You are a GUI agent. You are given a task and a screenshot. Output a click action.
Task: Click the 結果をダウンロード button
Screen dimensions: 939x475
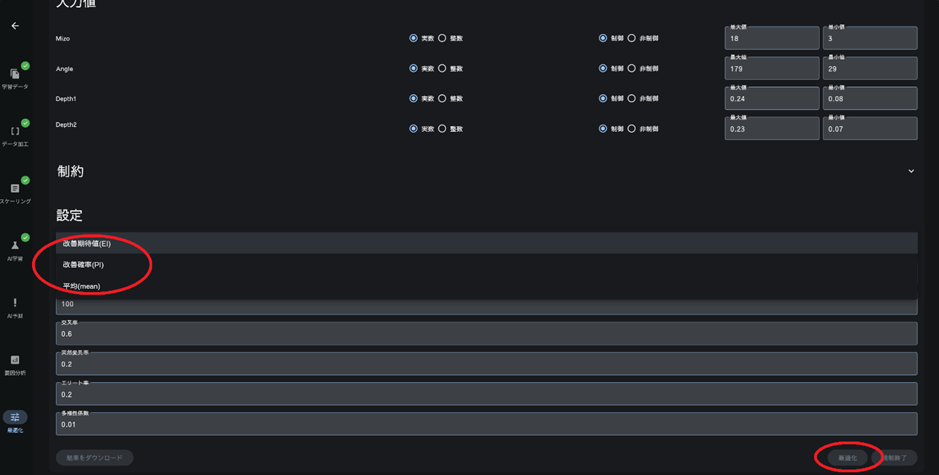[x=95, y=458]
